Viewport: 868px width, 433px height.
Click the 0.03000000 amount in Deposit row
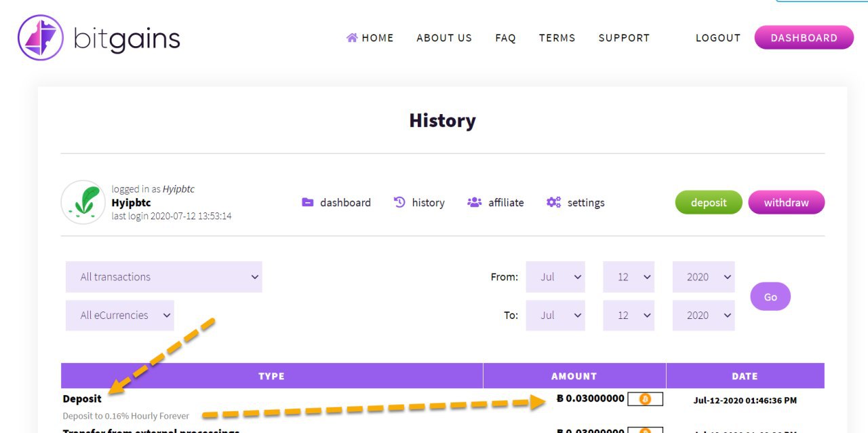point(590,398)
